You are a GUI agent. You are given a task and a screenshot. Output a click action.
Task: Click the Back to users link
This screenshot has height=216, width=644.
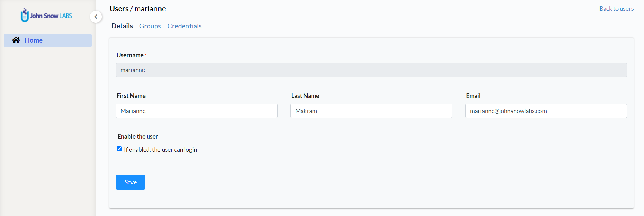(x=616, y=9)
